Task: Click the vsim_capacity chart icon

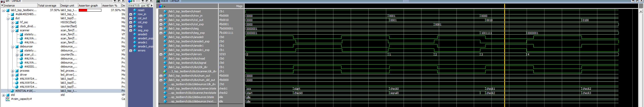Action: (8, 99)
